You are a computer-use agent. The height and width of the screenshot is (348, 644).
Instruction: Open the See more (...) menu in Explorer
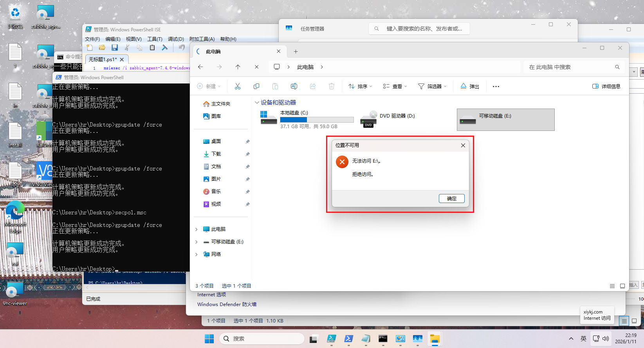496,86
